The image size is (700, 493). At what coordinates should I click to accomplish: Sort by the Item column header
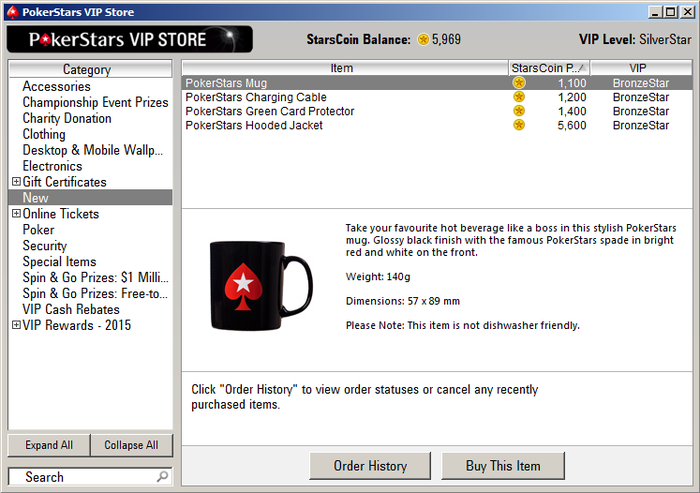coord(345,68)
